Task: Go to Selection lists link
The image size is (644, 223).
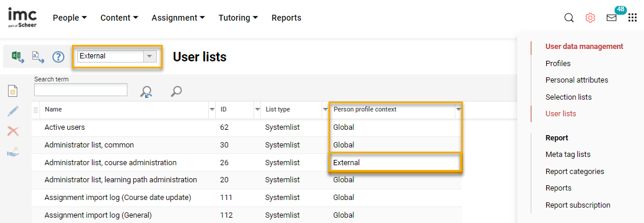Action: pyautogui.click(x=569, y=97)
